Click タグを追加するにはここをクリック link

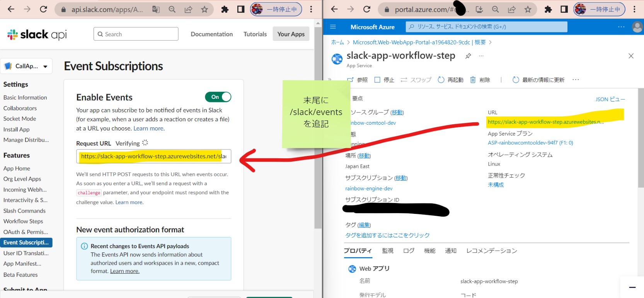coord(387,235)
